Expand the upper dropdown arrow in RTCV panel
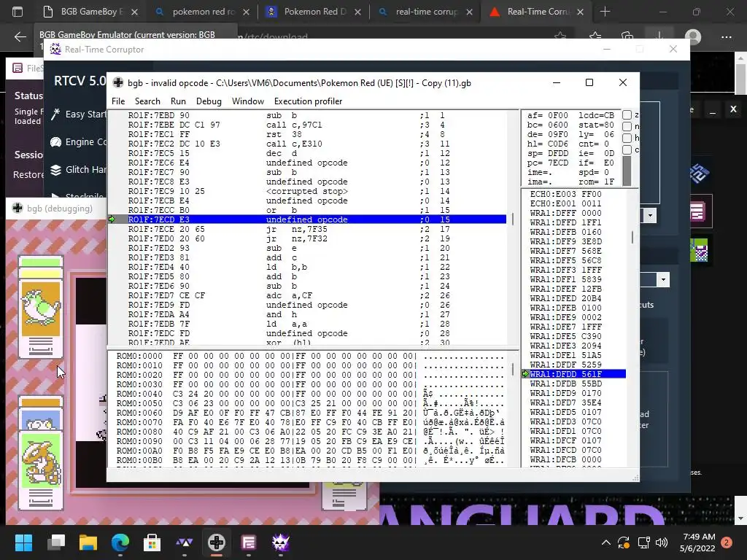 coord(650,216)
